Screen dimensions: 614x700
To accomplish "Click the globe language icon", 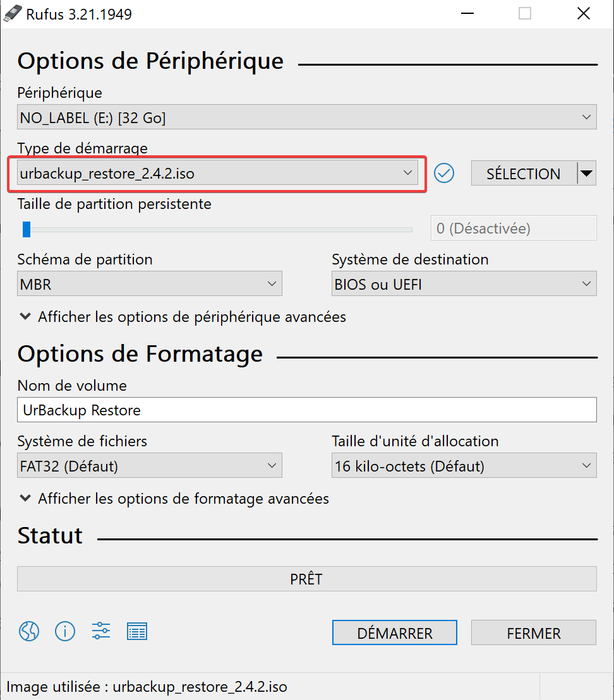I will pos(29,631).
